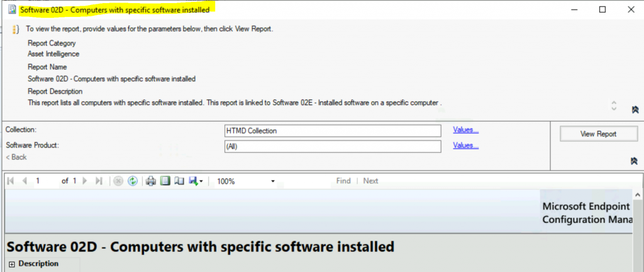Screen dimensions: 644x272
Task: Open Values link for Collection
Action: (x=465, y=130)
